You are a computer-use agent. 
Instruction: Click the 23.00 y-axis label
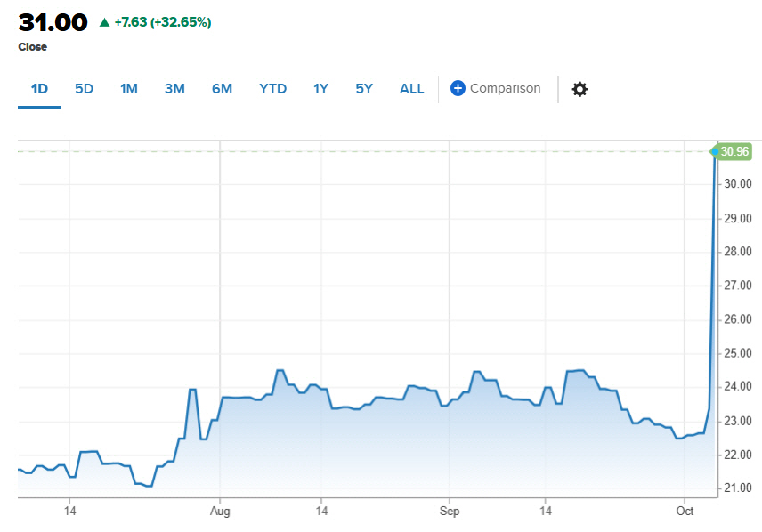738,421
